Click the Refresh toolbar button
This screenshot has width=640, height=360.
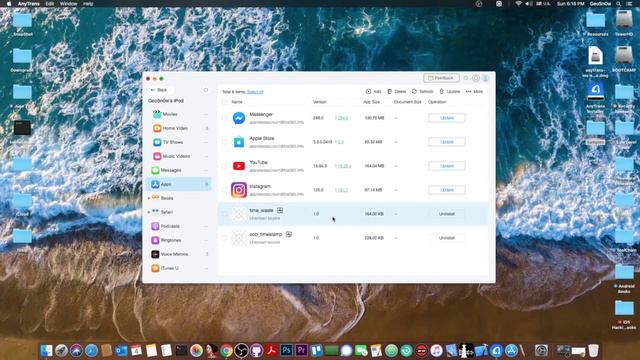pyautogui.click(x=422, y=92)
